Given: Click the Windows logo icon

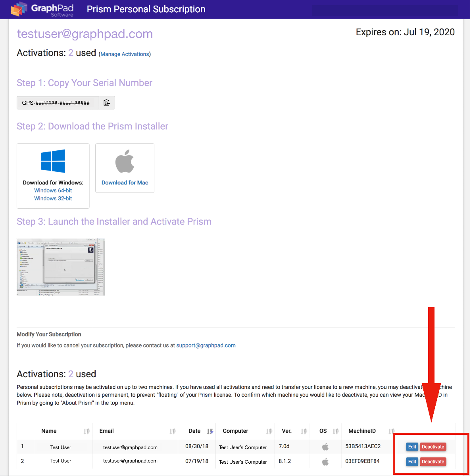Looking at the screenshot, I should tap(53, 161).
